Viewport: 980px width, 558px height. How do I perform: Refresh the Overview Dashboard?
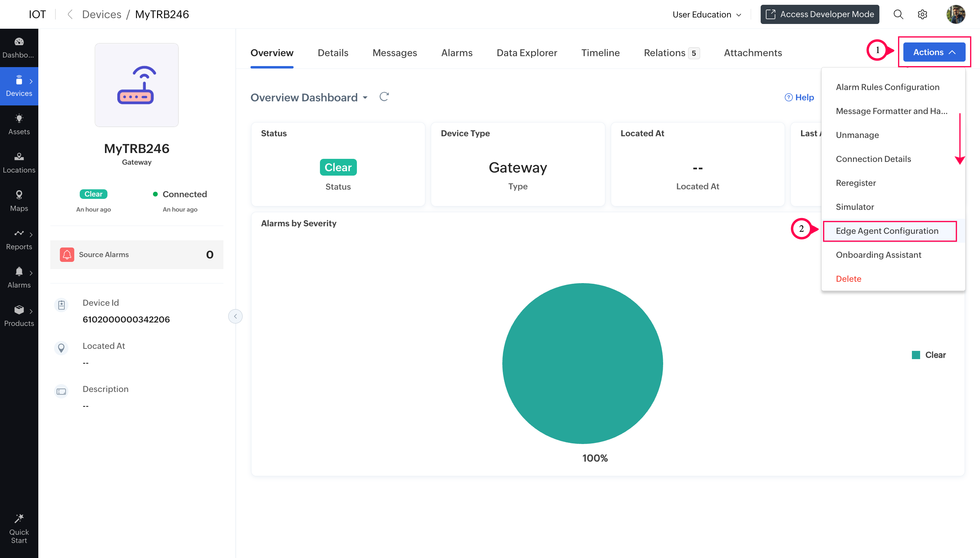coord(384,97)
